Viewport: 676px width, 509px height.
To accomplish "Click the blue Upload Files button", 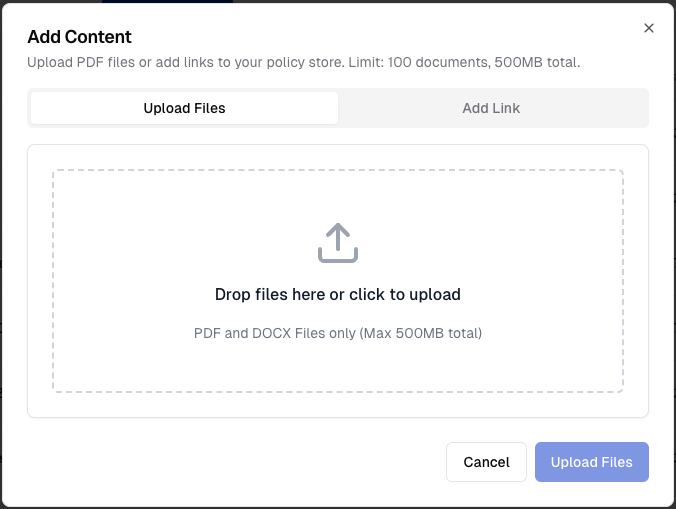I will [592, 462].
